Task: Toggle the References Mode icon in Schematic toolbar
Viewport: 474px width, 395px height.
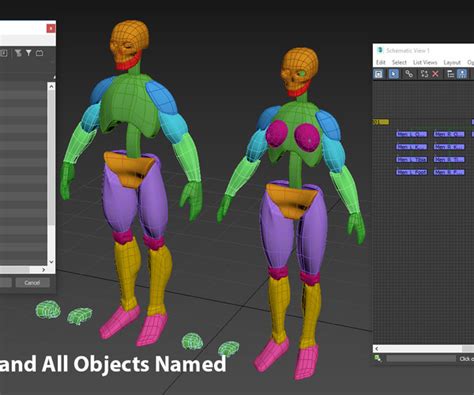Action: pos(462,74)
